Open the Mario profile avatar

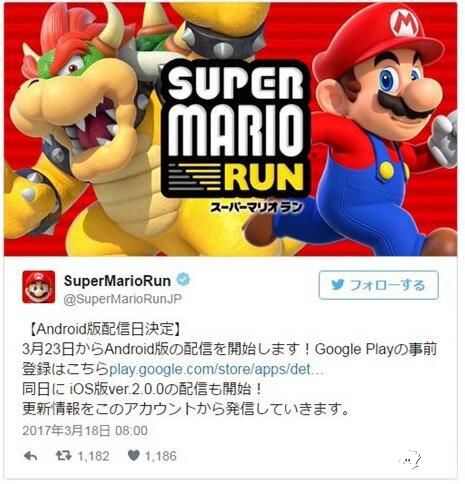pyautogui.click(x=39, y=287)
